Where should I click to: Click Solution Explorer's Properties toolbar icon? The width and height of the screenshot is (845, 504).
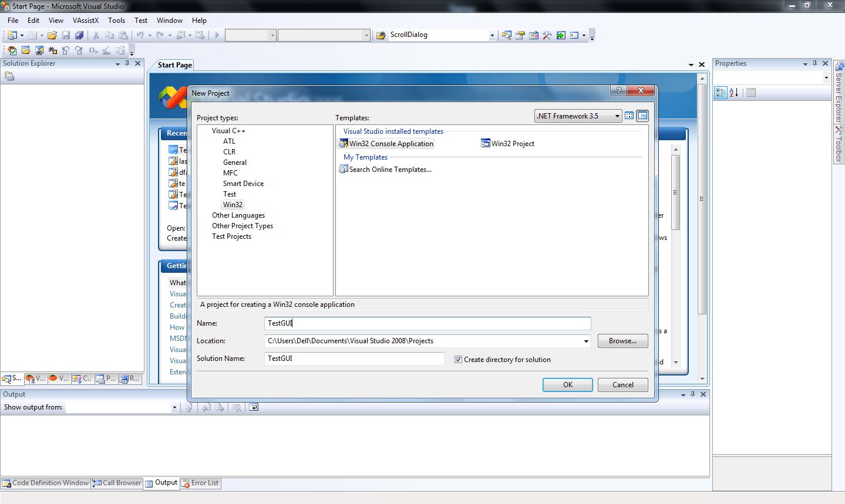point(9,76)
